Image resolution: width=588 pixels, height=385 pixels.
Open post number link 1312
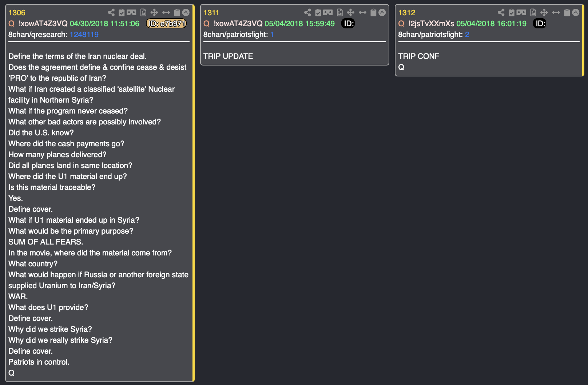(407, 13)
